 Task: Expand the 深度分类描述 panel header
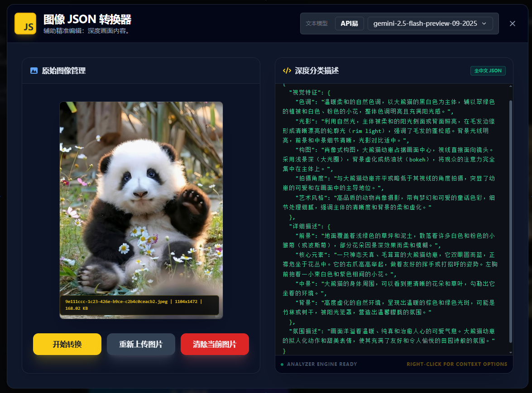coord(317,71)
